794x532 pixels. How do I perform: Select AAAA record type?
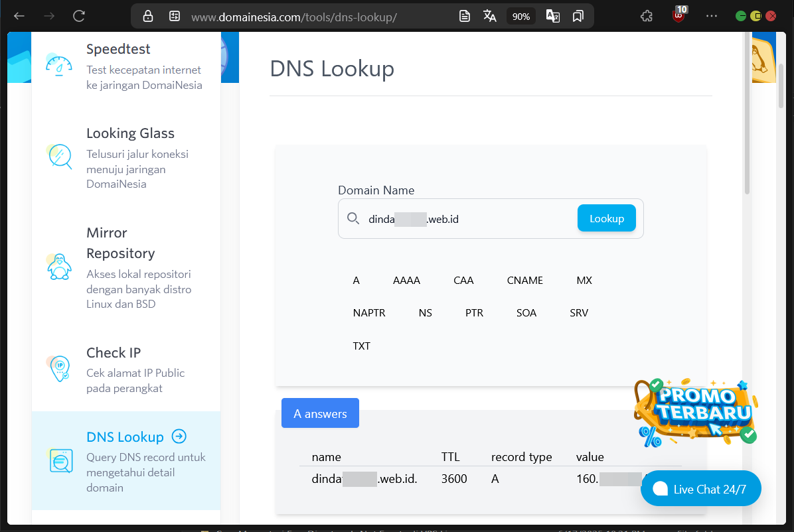tap(406, 281)
